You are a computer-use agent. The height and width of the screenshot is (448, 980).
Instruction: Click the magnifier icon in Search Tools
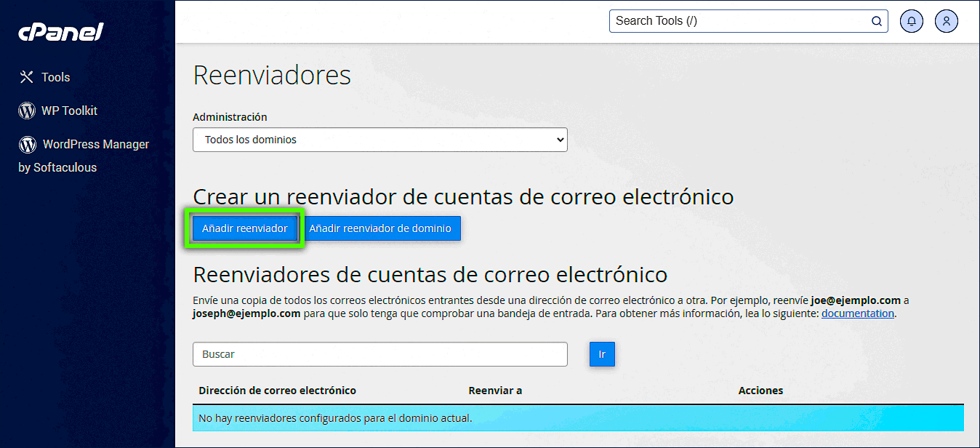(x=877, y=21)
